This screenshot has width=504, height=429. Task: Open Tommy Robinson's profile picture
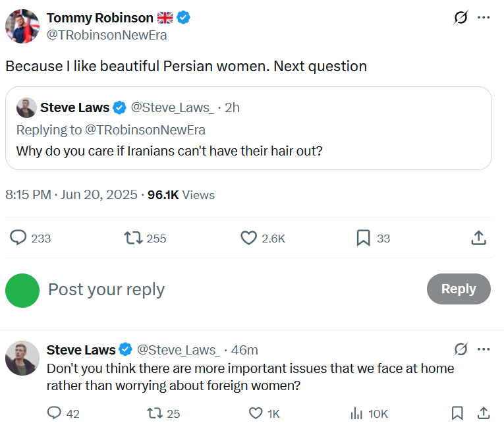[x=22, y=26]
